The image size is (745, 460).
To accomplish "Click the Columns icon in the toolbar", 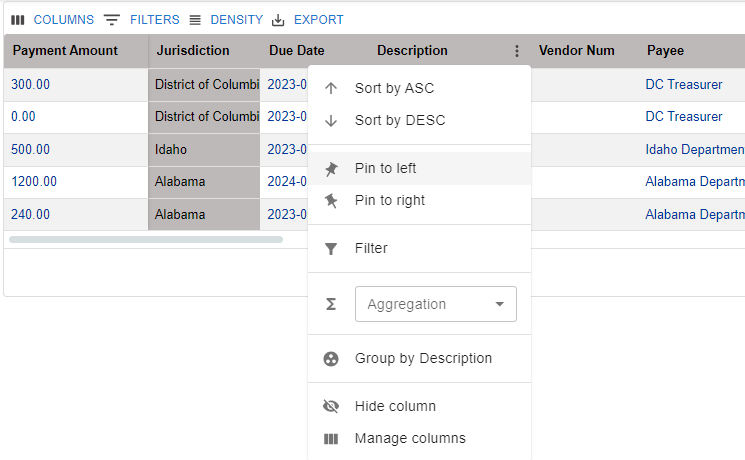I will [18, 20].
